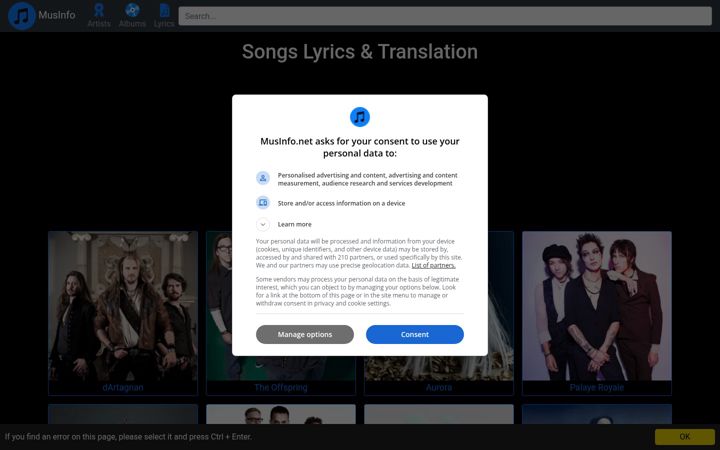The height and width of the screenshot is (450, 720).
Task: Open the List of partners link
Action: pos(433,265)
